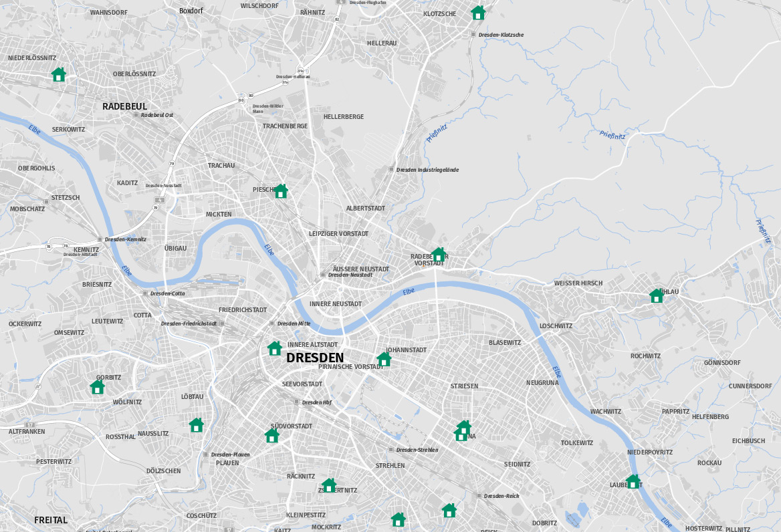Click the house marker in Radeberger Vorstadt

click(x=439, y=255)
